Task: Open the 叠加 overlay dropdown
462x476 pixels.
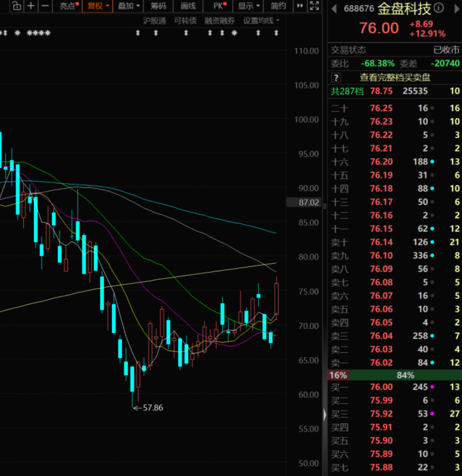Action: pos(129,6)
